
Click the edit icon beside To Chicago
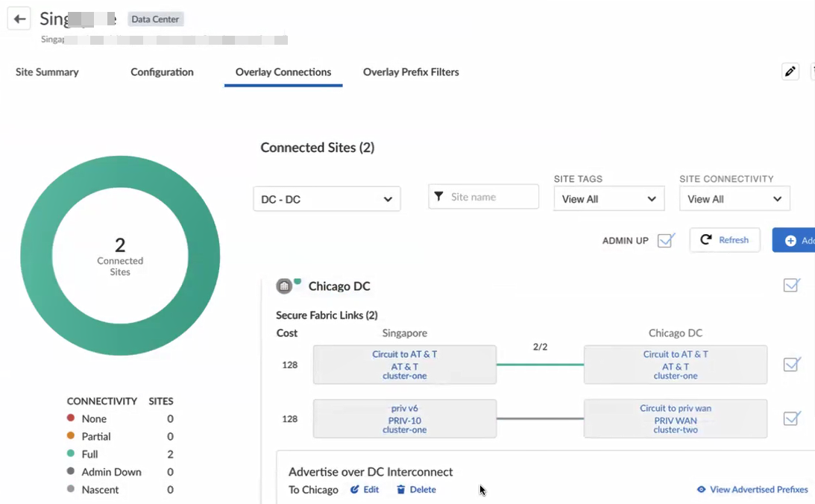tap(355, 490)
